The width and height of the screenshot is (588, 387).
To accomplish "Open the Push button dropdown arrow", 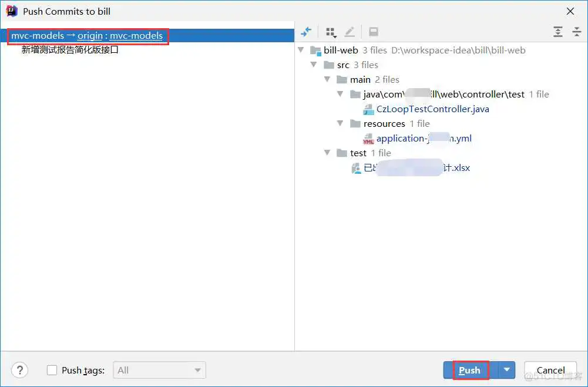I will coord(507,370).
